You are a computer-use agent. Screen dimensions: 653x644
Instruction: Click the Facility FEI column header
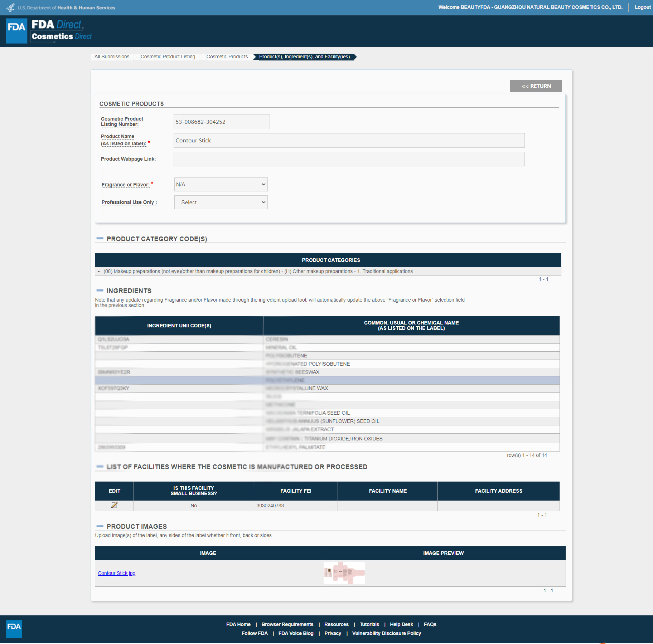[296, 491]
